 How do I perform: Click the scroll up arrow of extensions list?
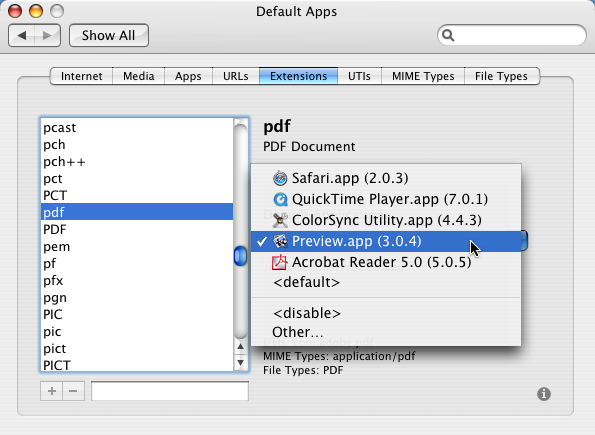click(x=240, y=346)
